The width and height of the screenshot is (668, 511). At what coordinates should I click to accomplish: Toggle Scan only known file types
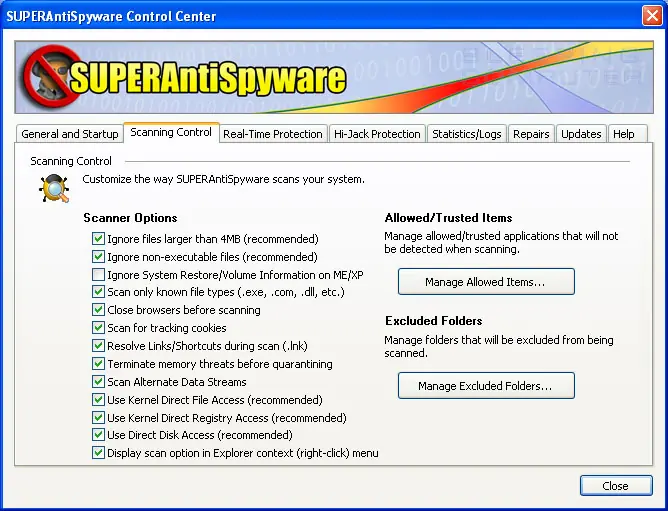[98, 292]
